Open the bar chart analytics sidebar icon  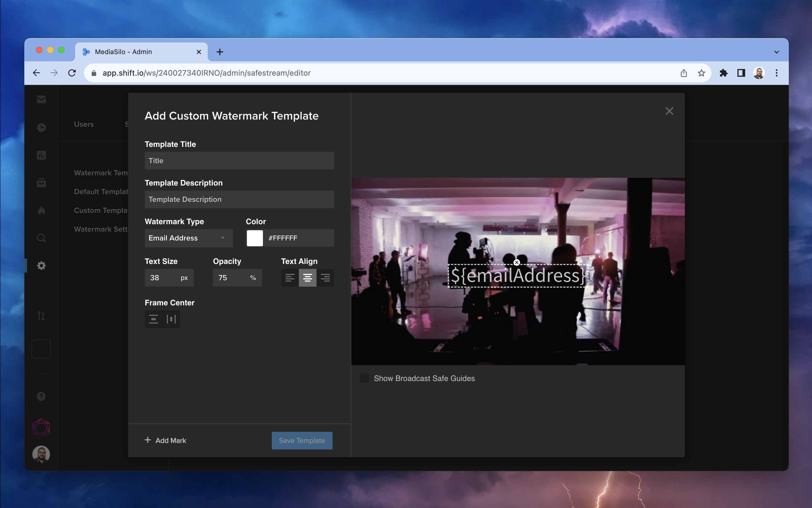pyautogui.click(x=41, y=155)
